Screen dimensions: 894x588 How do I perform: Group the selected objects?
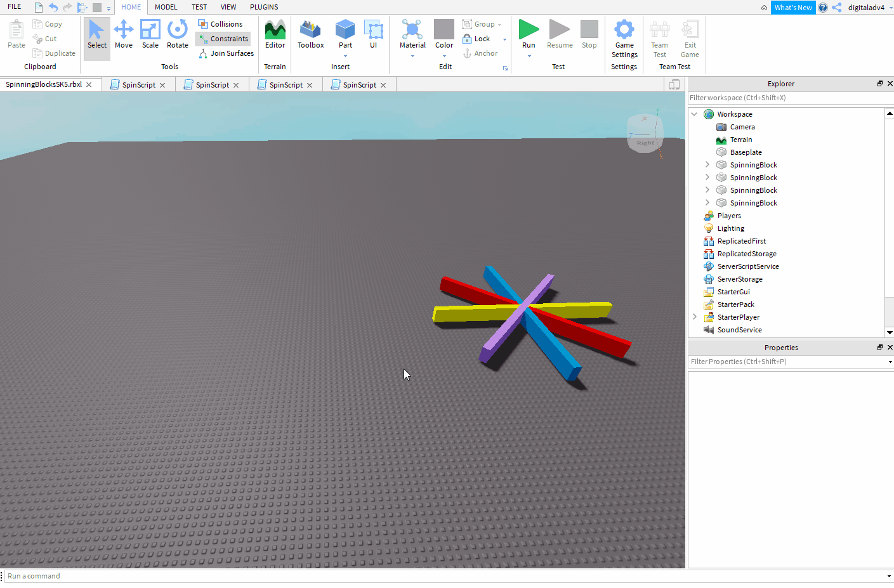[x=479, y=24]
